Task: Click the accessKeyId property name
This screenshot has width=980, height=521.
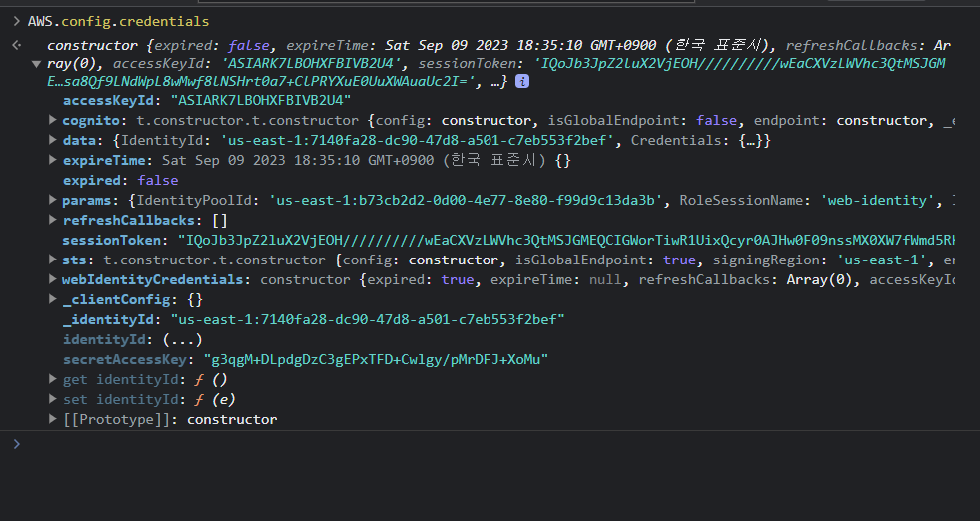Action: point(108,100)
